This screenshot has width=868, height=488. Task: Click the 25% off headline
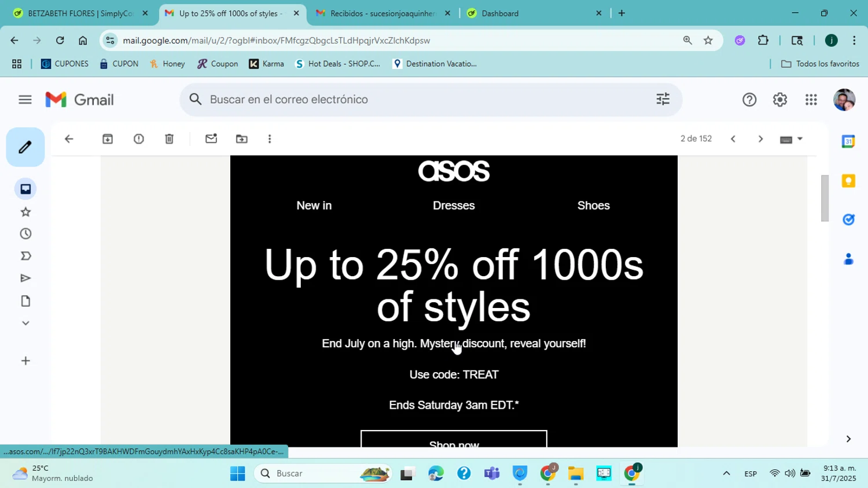point(454,285)
